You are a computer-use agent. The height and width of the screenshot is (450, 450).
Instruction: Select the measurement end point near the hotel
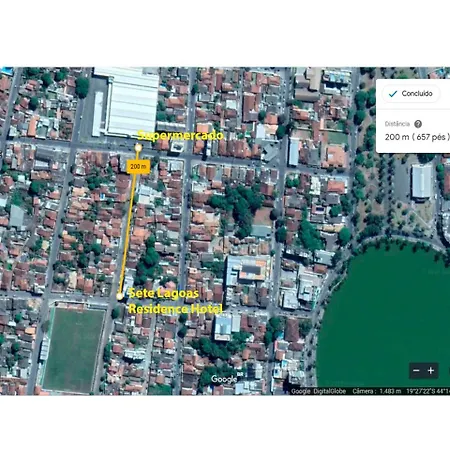[120, 296]
